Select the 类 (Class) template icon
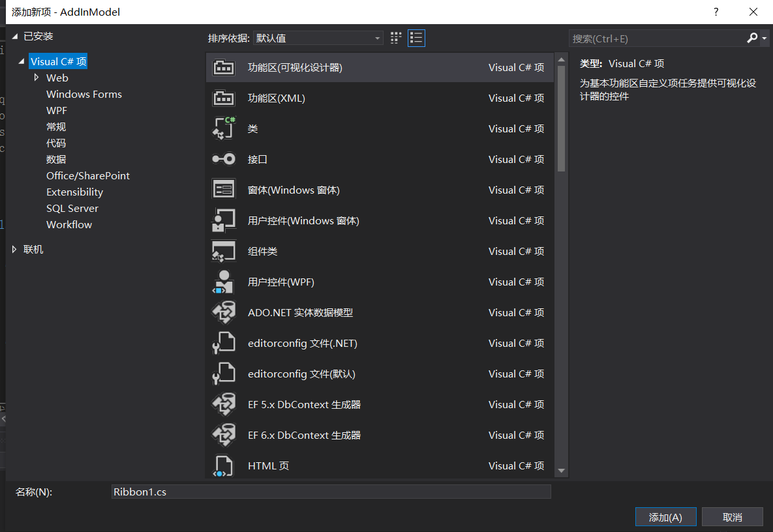 (224, 128)
